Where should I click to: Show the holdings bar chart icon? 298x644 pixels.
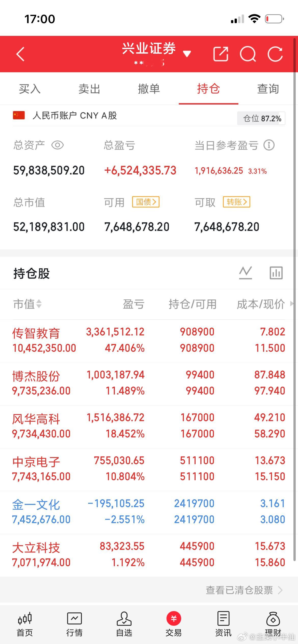coord(276,273)
